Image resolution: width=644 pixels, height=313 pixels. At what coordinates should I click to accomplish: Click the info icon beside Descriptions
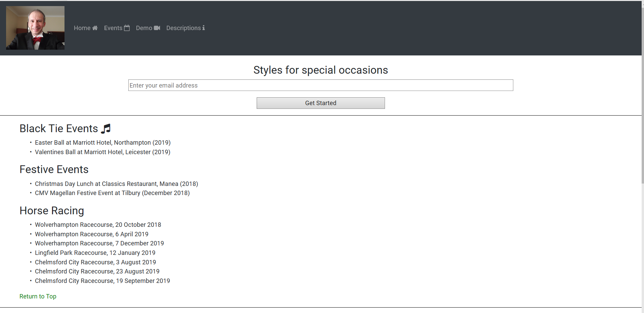click(204, 28)
